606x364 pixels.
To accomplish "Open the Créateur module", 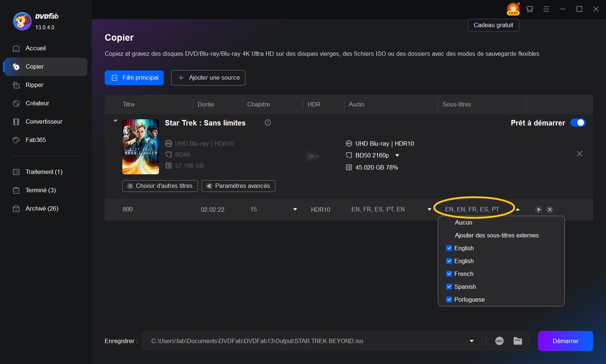I will 37,103.
